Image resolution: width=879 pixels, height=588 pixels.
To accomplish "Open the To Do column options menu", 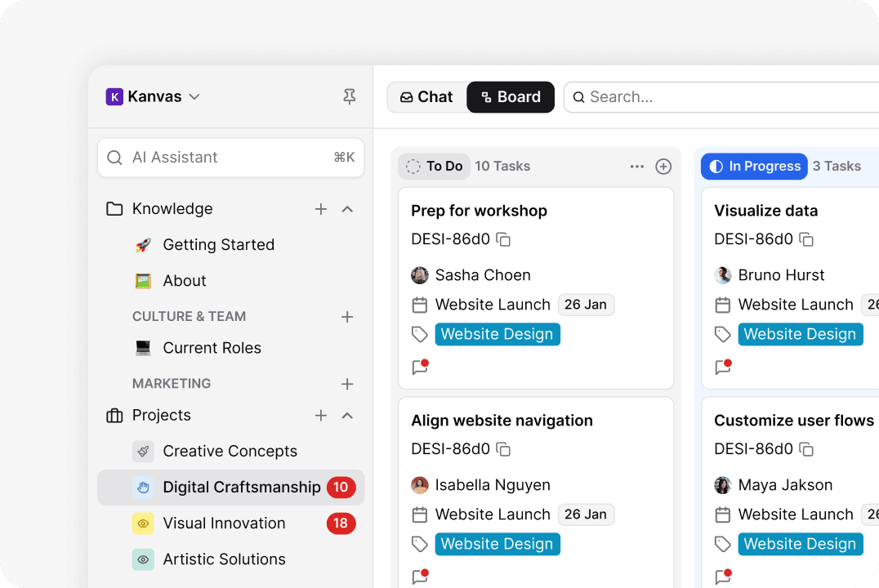I will coord(636,166).
